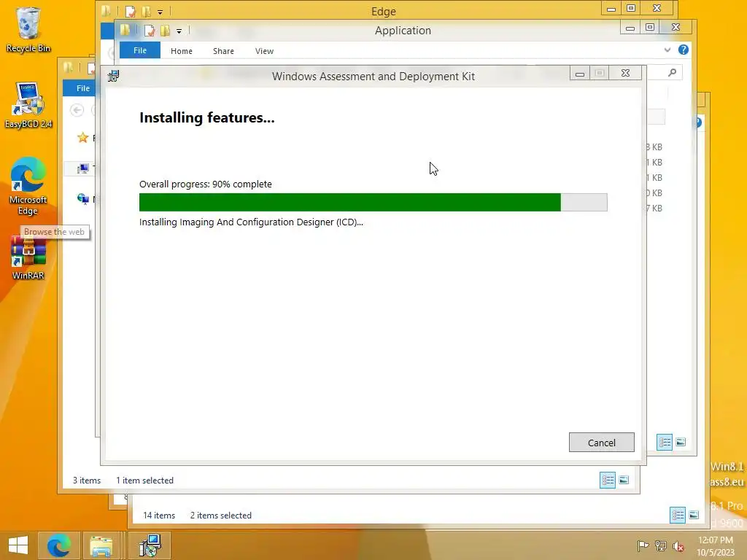Viewport: 747px width, 560px height.
Task: Open Help icon in Application window
Action: coord(683,50)
